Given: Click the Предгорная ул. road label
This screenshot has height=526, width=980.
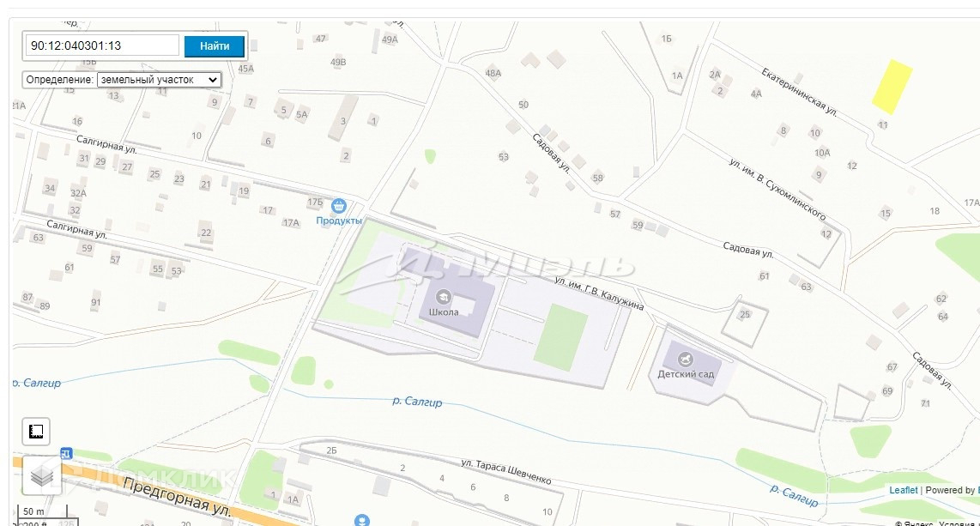Looking at the screenshot, I should coord(178,498).
